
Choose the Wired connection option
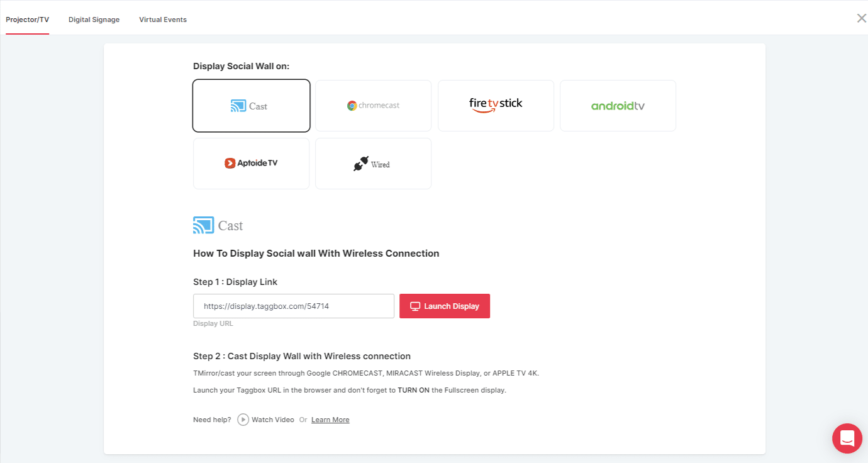[373, 164]
